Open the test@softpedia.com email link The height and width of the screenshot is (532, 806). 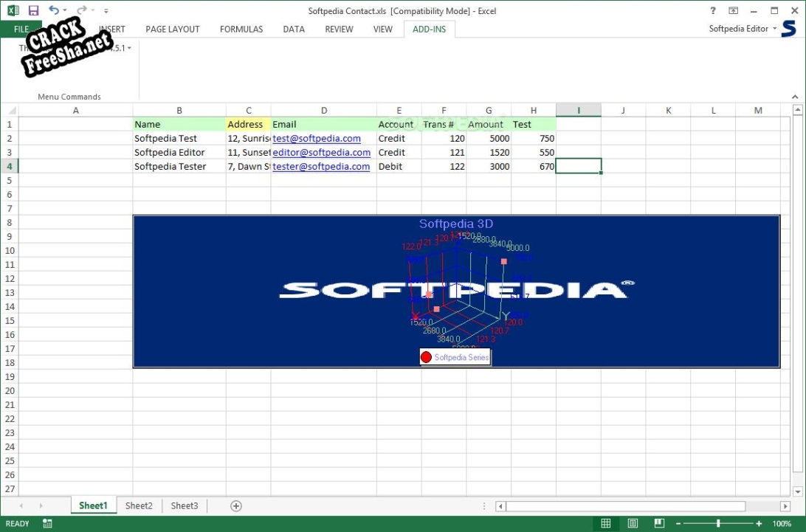point(317,138)
